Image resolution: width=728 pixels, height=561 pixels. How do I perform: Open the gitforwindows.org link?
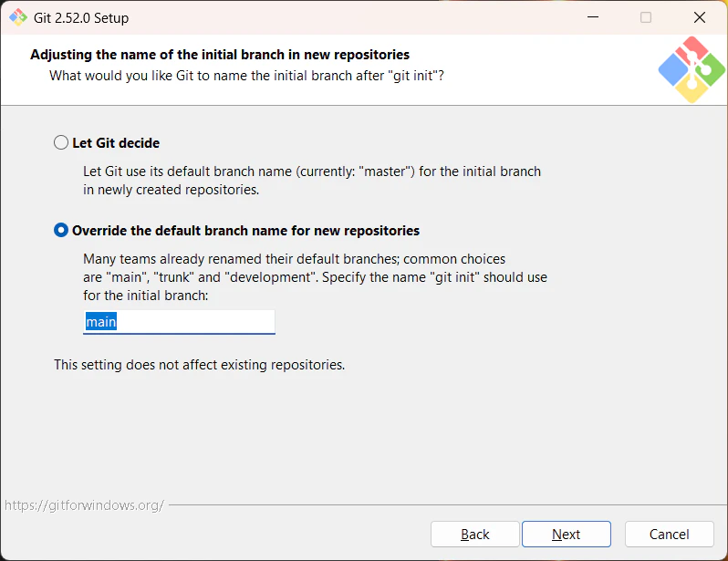[84, 504]
